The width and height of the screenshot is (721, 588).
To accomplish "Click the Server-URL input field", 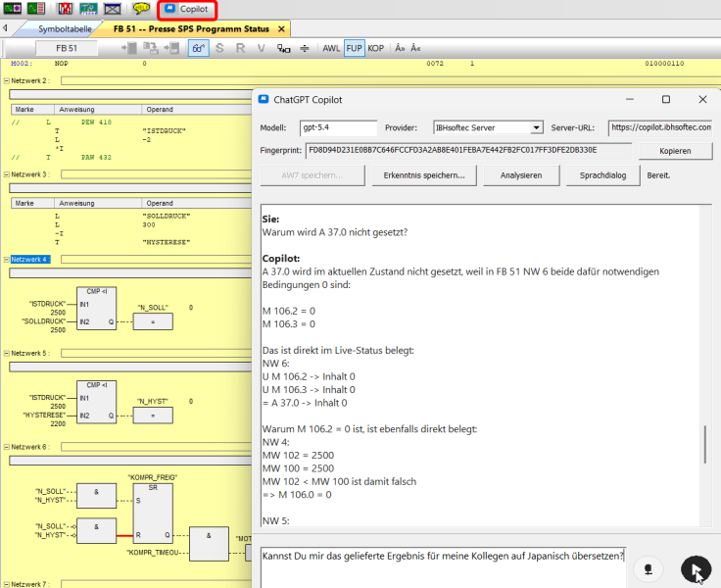I will (660, 128).
